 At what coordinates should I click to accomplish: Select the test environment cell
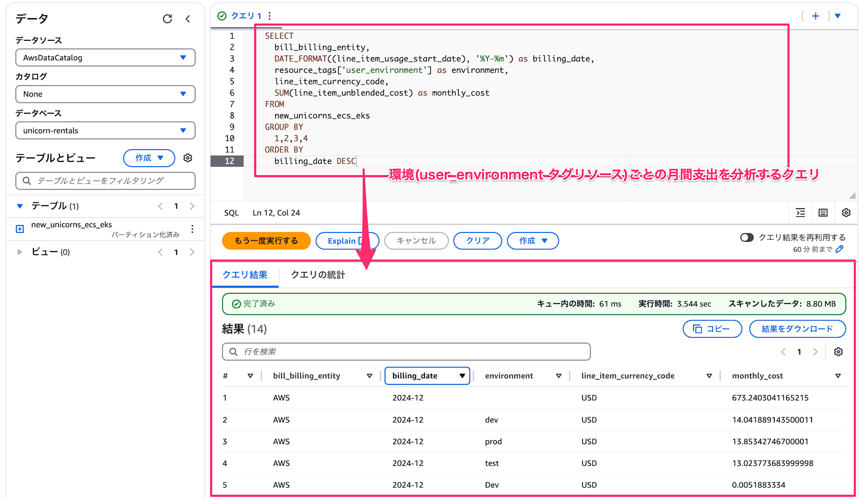492,463
